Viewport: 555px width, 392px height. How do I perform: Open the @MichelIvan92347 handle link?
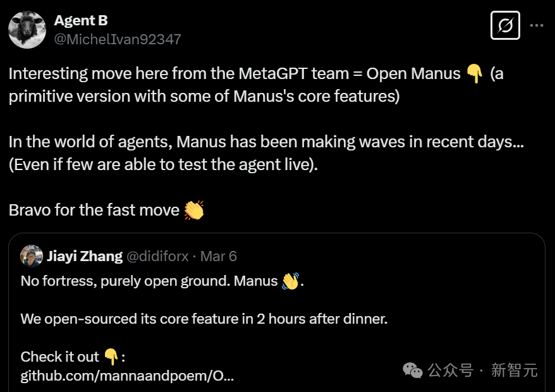tap(118, 39)
